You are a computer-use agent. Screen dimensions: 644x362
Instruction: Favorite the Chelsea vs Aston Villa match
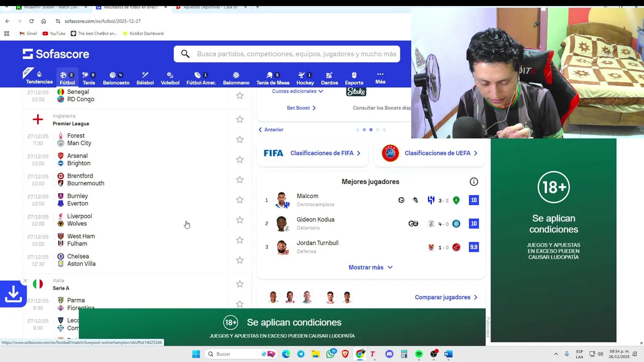click(239, 260)
